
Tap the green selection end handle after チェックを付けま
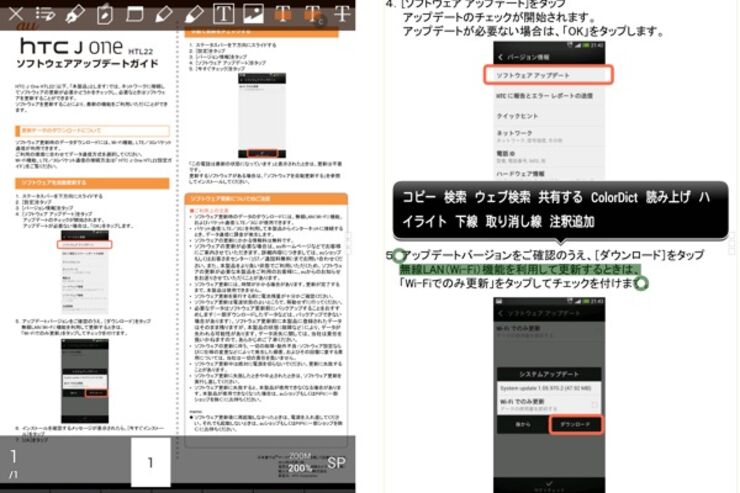[x=641, y=284]
